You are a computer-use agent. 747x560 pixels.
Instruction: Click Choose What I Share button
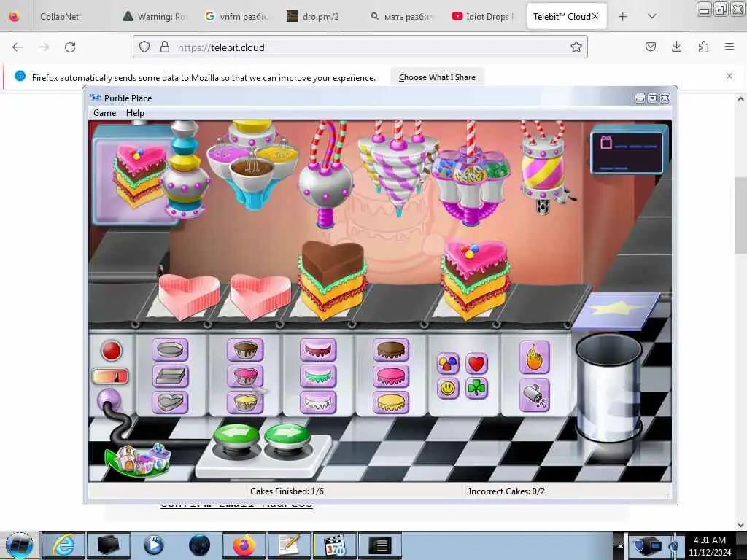pos(437,77)
